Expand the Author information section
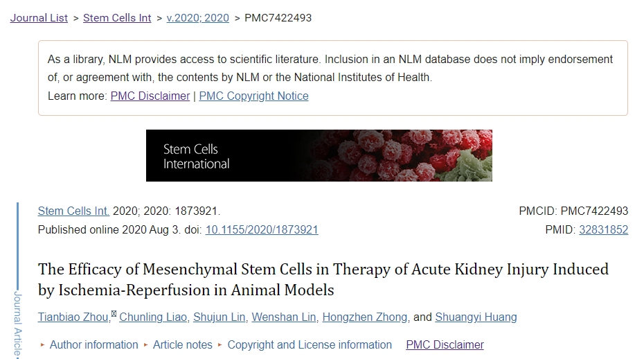Screen dimensions: 644x359 coord(93,344)
